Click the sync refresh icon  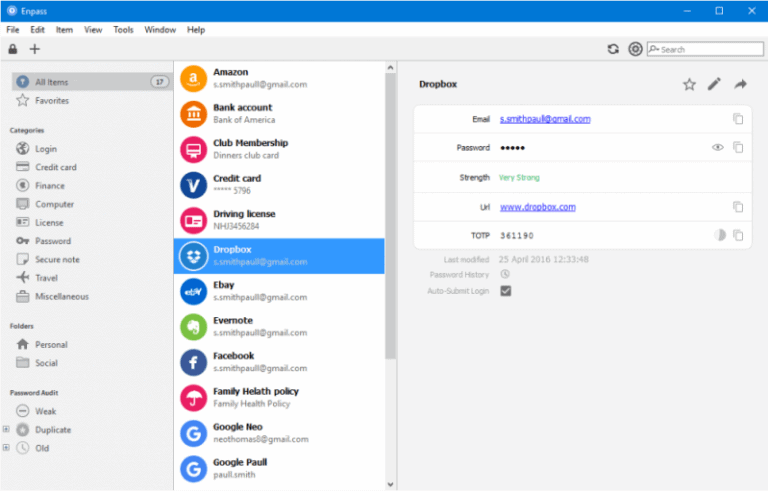613,49
